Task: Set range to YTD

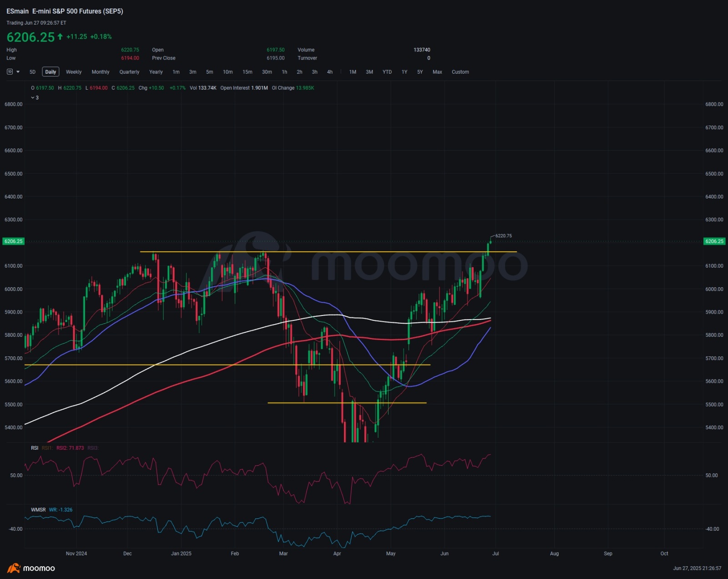Action: point(387,72)
